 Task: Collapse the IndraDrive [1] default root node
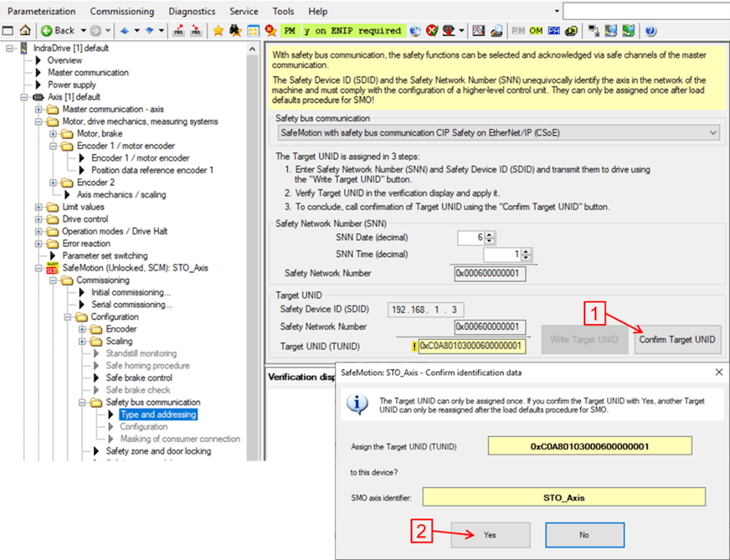[9, 48]
